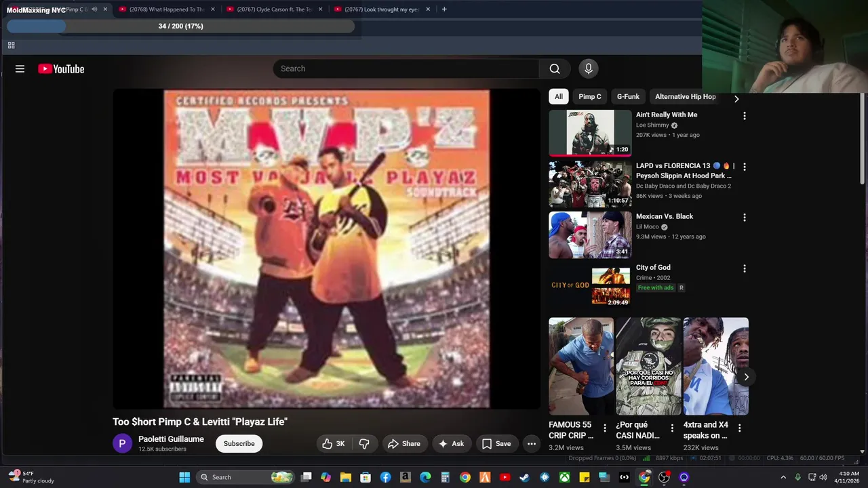Open the Windows Start menu
Screen dimensions: 868x488
point(184,477)
